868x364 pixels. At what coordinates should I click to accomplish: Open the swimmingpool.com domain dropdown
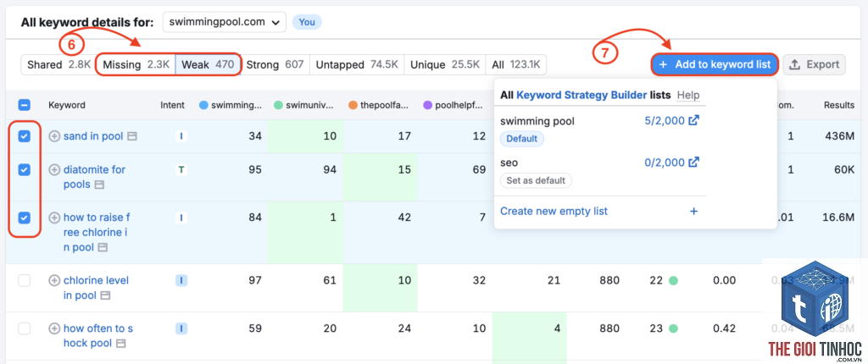[x=224, y=22]
